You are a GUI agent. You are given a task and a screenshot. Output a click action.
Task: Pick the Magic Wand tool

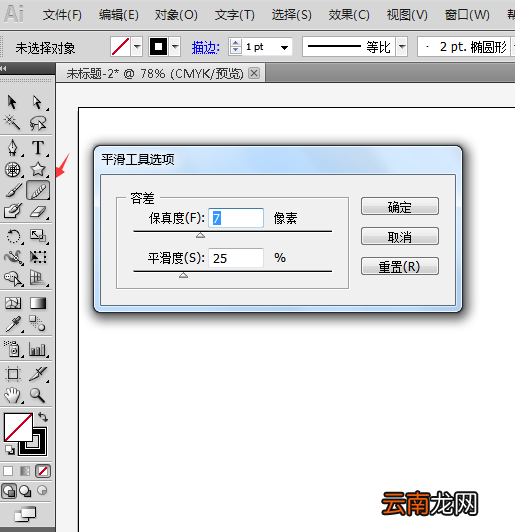tap(12, 122)
